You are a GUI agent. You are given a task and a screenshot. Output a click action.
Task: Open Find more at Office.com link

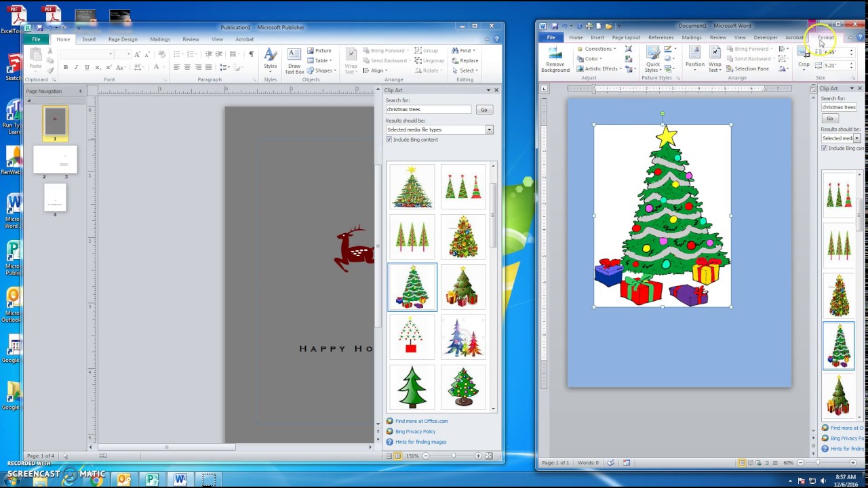click(422, 421)
